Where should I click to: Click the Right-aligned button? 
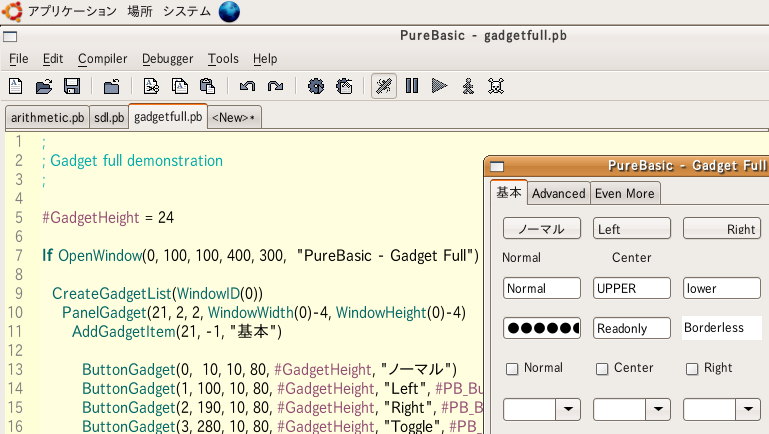pyautogui.click(x=722, y=229)
